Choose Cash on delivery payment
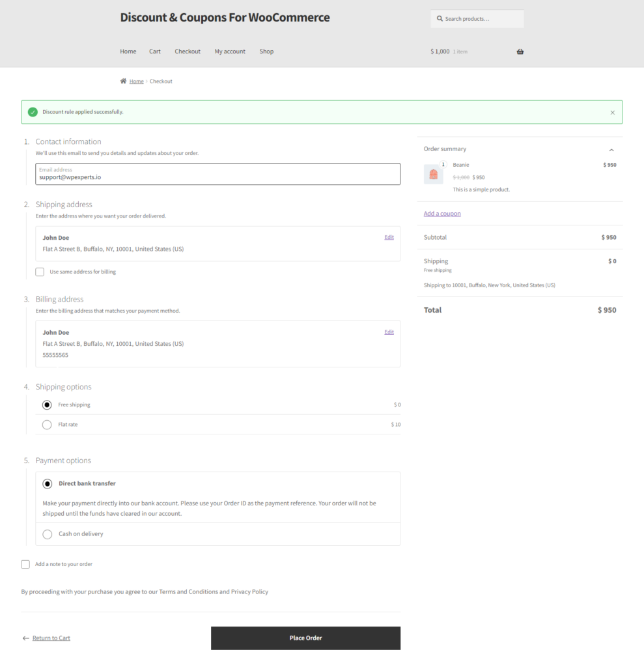Screen dimensions: 644x667 click(48, 534)
